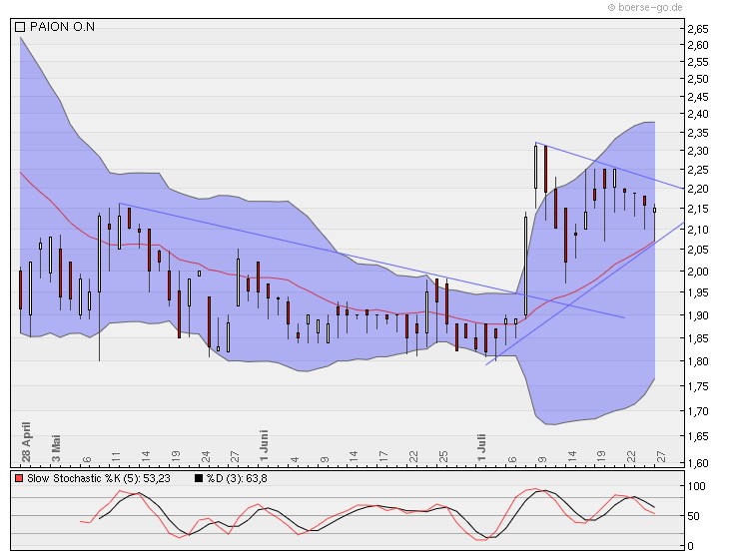
Task: Click the 3 Mai date label
Action: (56, 448)
